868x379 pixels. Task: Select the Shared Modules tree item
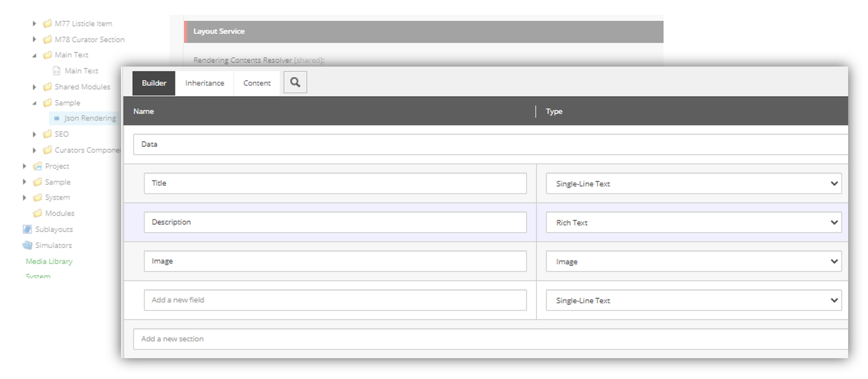pos(82,87)
